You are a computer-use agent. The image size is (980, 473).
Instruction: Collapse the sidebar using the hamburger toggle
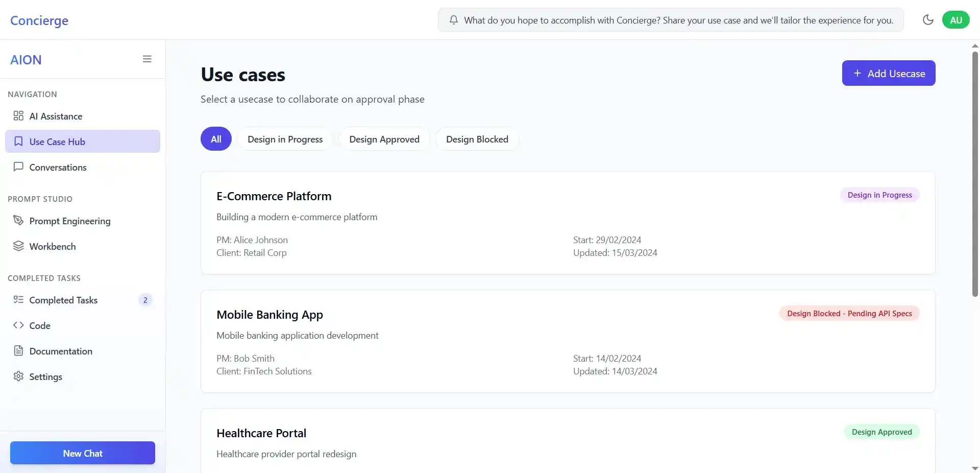click(x=148, y=59)
